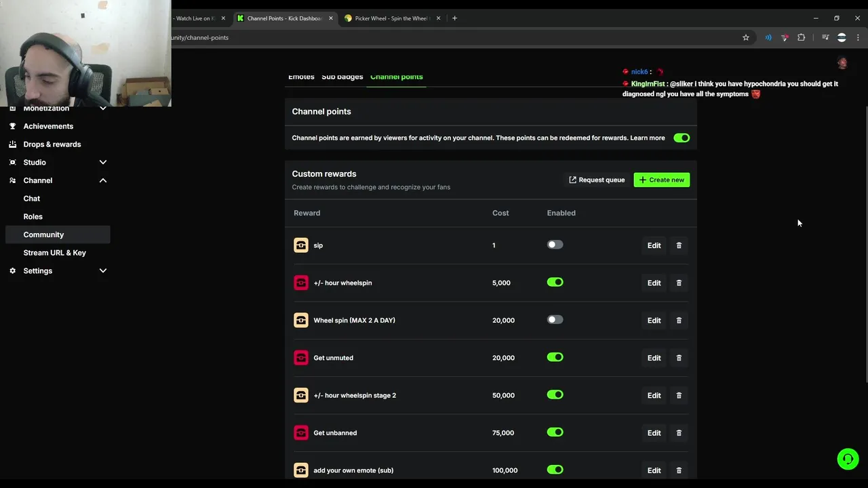Disable the Get unmuted reward toggle

click(555, 357)
